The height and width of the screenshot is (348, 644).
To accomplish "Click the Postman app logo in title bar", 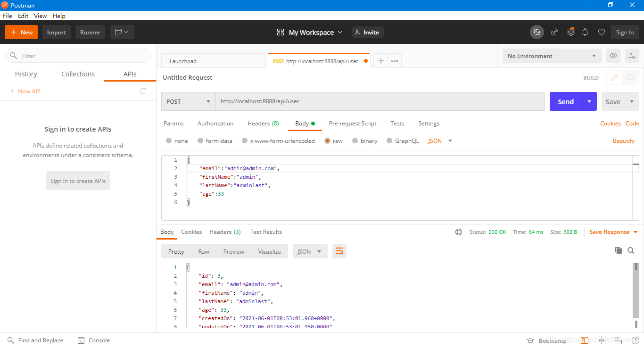I will (x=5, y=5).
